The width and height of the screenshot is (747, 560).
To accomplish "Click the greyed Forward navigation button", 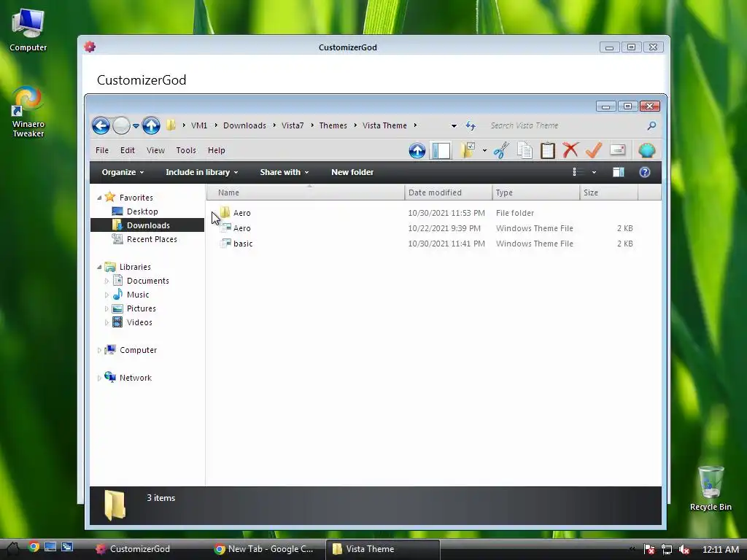I will (x=121, y=125).
